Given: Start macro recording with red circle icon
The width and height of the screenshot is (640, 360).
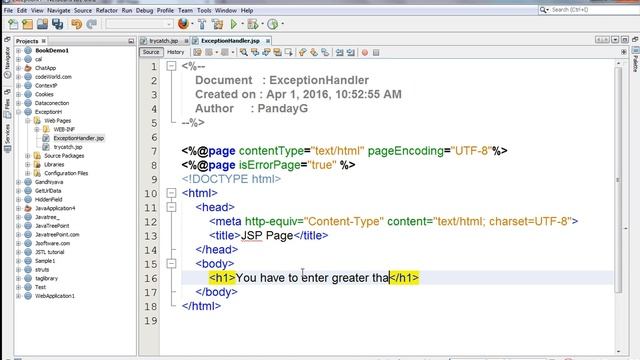Looking at the screenshot, I should coord(365,52).
